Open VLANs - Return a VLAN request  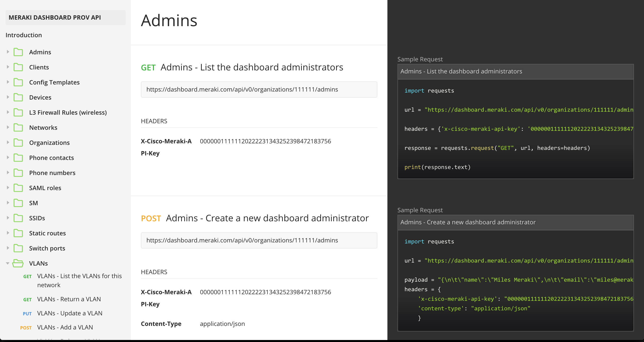[69, 299]
